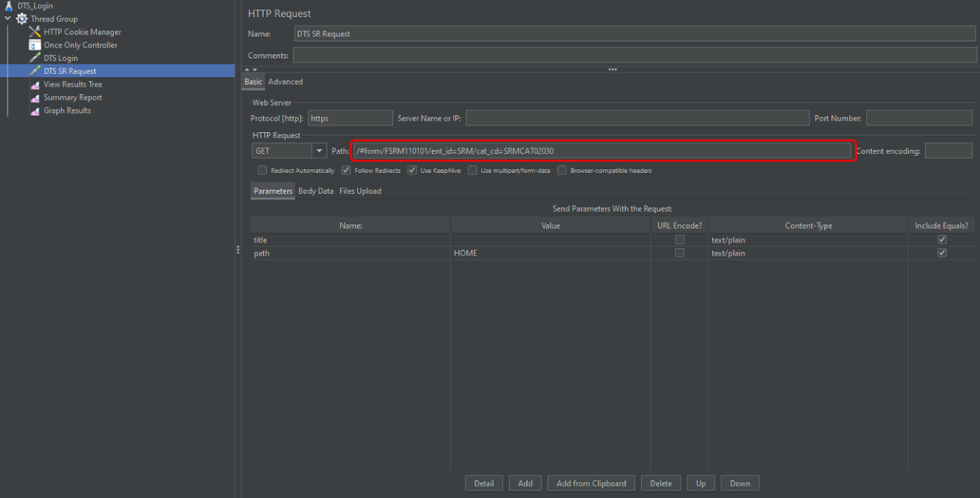Image resolution: width=980 pixels, height=498 pixels.
Task: Select the HTTP Cookie Manager wrench icon
Action: [35, 32]
